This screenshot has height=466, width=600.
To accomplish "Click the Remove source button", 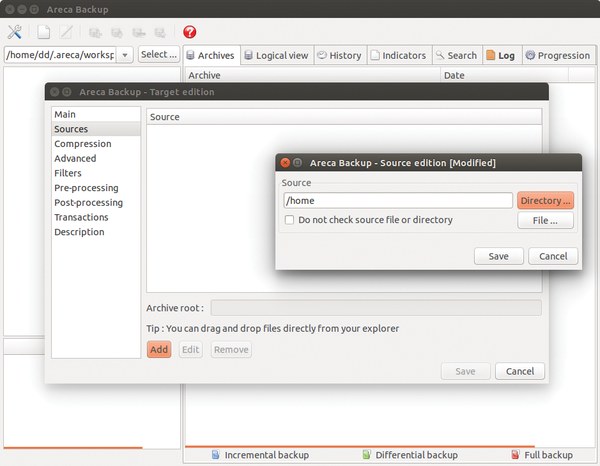I will point(231,350).
